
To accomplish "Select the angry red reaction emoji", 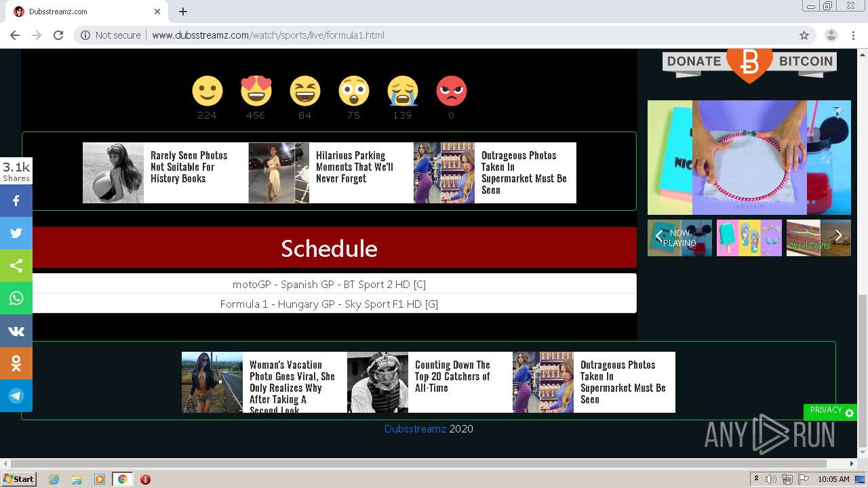I will 451,91.
